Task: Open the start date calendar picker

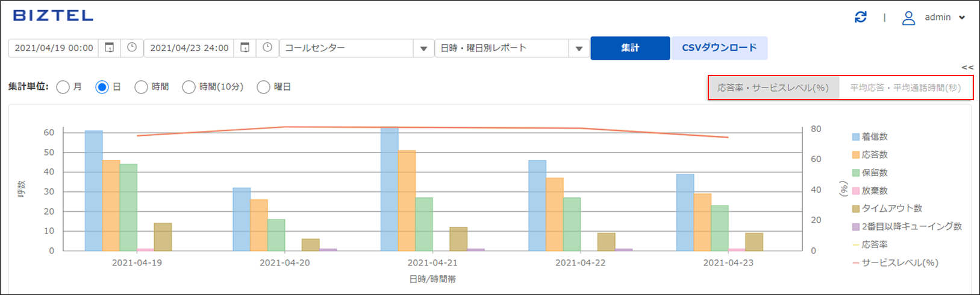Action: coord(110,48)
